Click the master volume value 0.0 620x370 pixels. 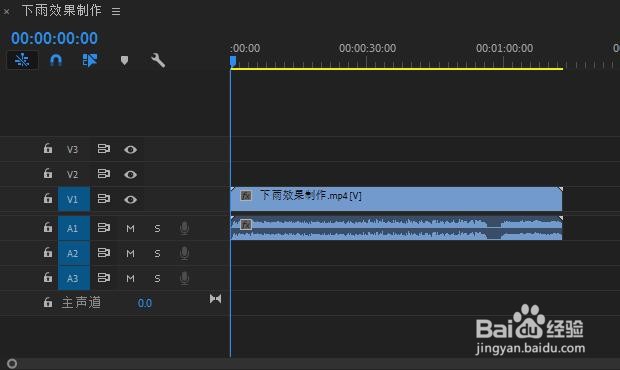click(x=145, y=303)
